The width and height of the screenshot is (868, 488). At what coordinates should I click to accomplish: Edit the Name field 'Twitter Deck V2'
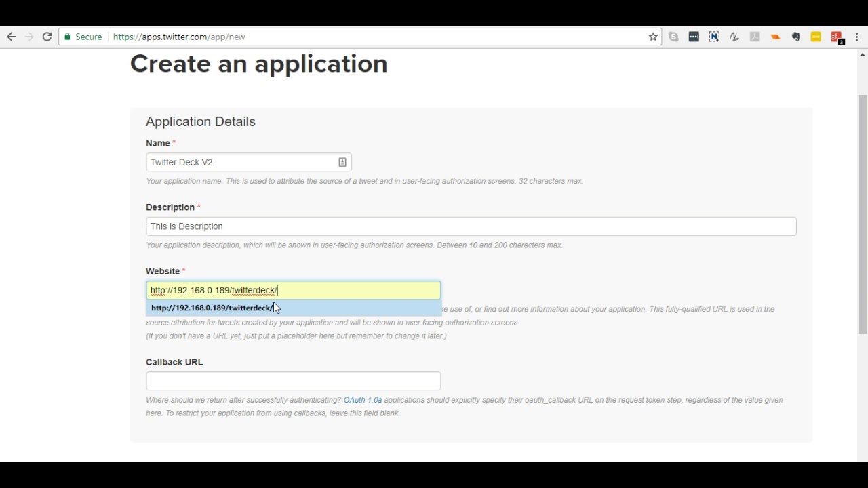(x=248, y=162)
